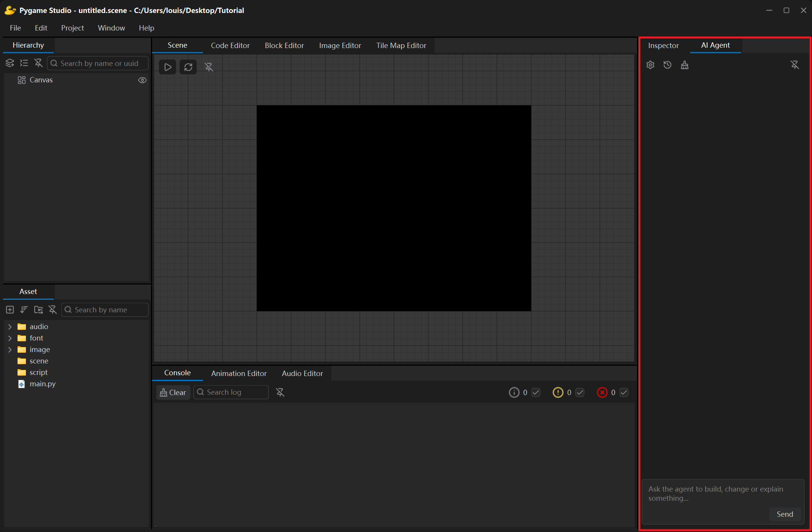The width and height of the screenshot is (812, 532).
Task: Click the Search log field
Action: click(x=231, y=392)
